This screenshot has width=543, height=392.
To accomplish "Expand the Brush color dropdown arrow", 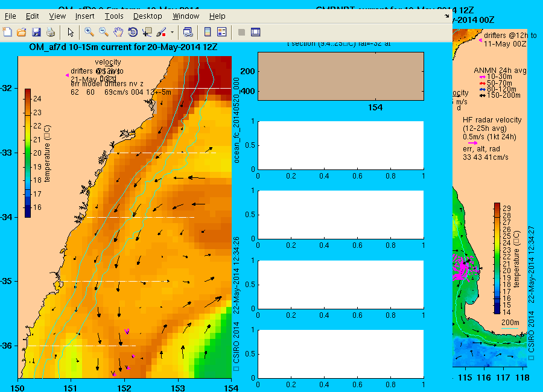I will point(172,32).
